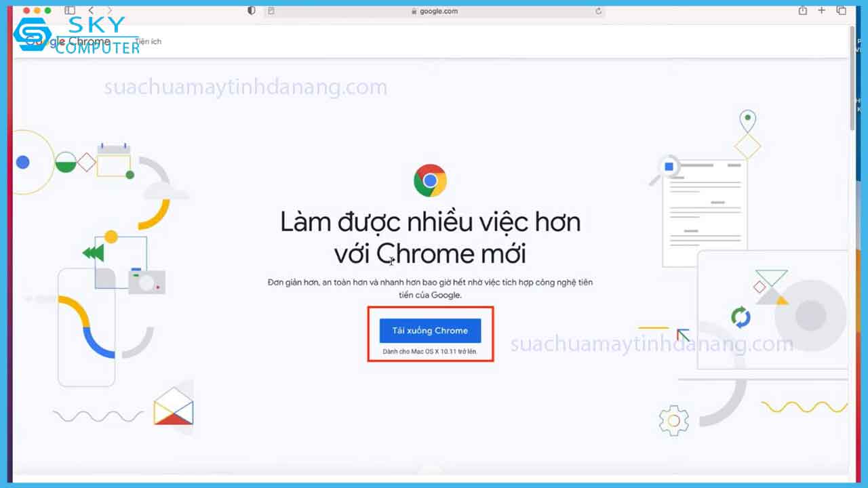Click the Google Chrome logo in page header

click(x=68, y=41)
